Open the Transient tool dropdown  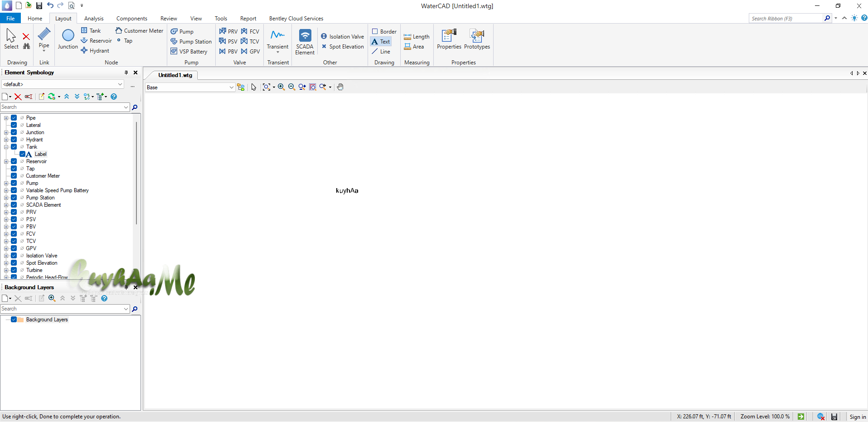tap(278, 52)
